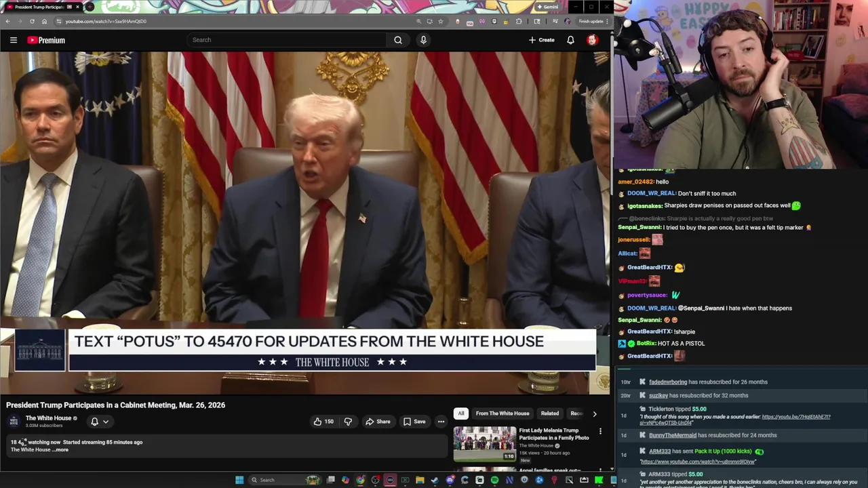The width and height of the screenshot is (868, 488).
Task: Open the YouTube hamburger guide menu
Action: click(14, 40)
